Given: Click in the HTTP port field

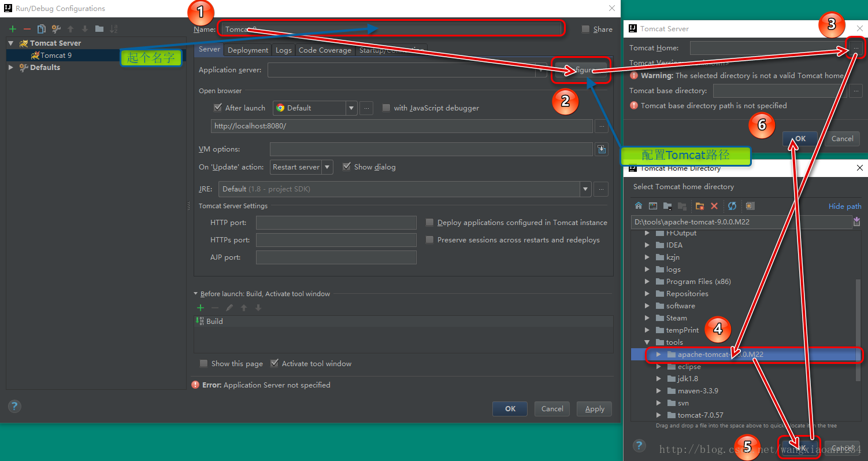Looking at the screenshot, I should (x=336, y=223).
